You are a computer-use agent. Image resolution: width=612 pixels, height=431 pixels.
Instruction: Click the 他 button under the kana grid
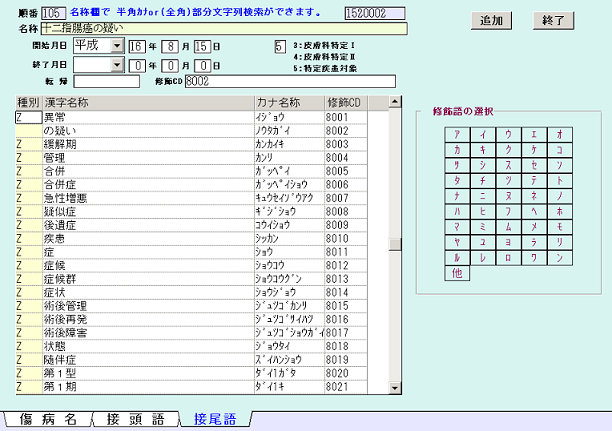457,272
